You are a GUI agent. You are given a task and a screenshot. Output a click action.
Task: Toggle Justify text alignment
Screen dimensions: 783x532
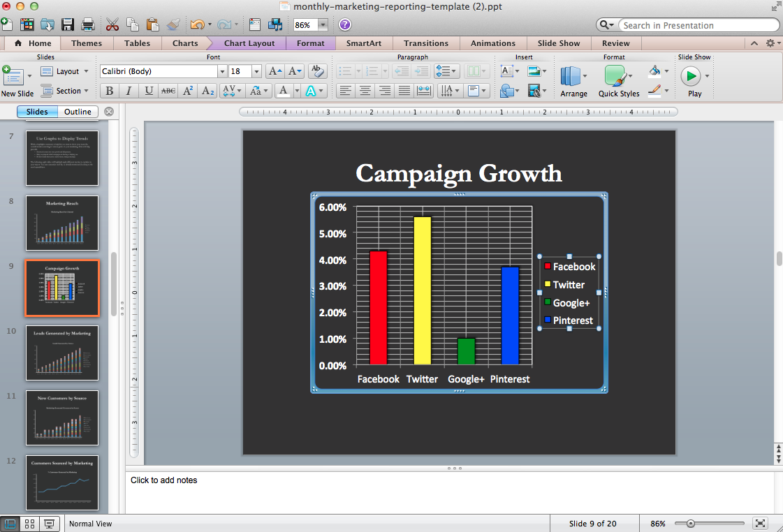(x=404, y=91)
